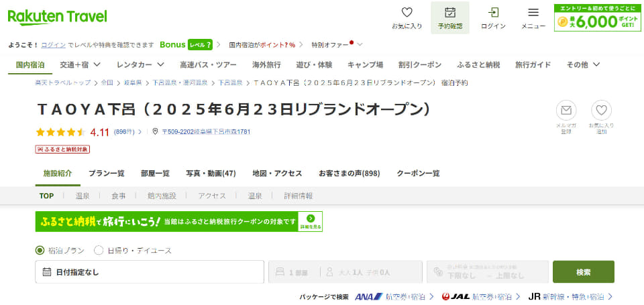
Task: Open the 〒509-2202 address link
Action: pyautogui.click(x=206, y=132)
